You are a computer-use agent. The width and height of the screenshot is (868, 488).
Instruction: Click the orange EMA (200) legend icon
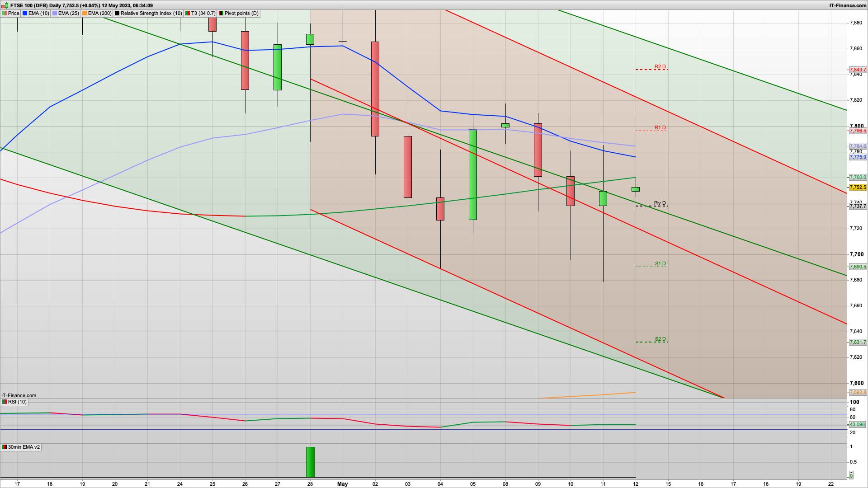pyautogui.click(x=85, y=13)
